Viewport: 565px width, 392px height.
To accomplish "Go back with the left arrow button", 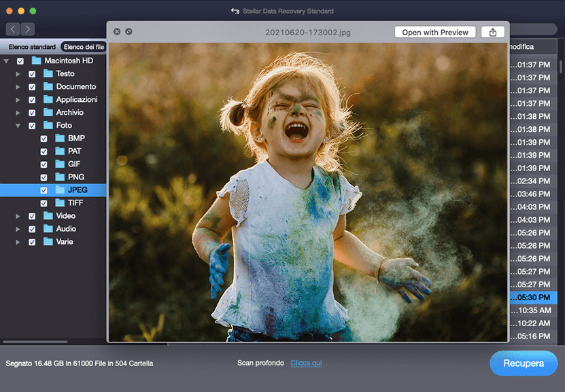I will click(14, 29).
